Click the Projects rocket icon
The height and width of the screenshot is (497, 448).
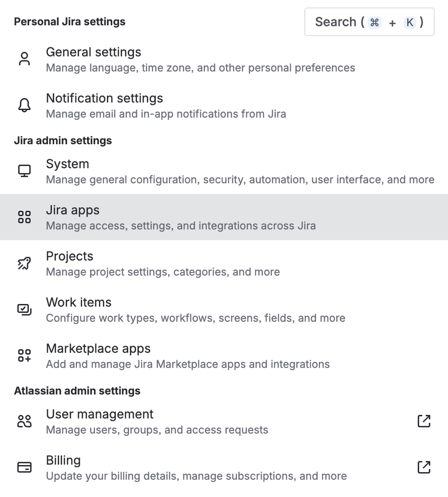click(x=24, y=263)
